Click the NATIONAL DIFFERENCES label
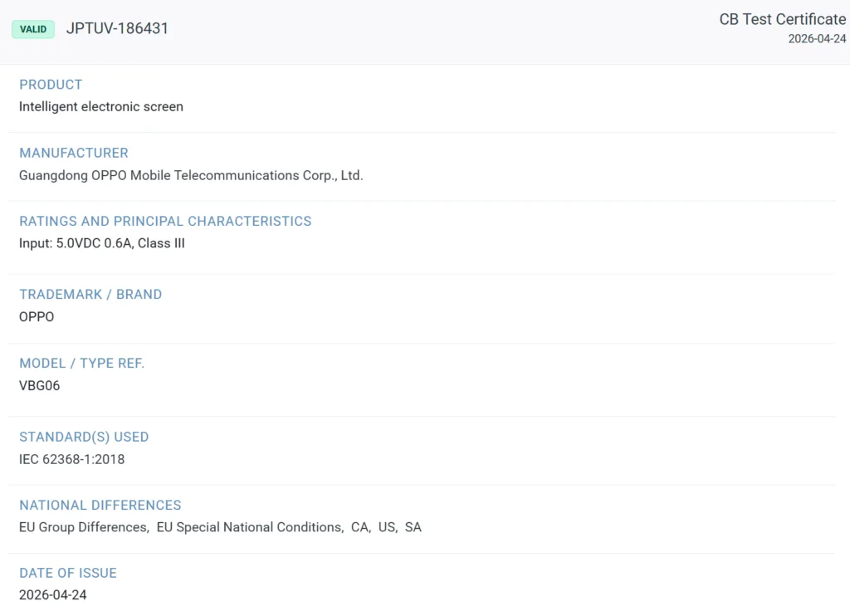The width and height of the screenshot is (850, 616). (100, 506)
